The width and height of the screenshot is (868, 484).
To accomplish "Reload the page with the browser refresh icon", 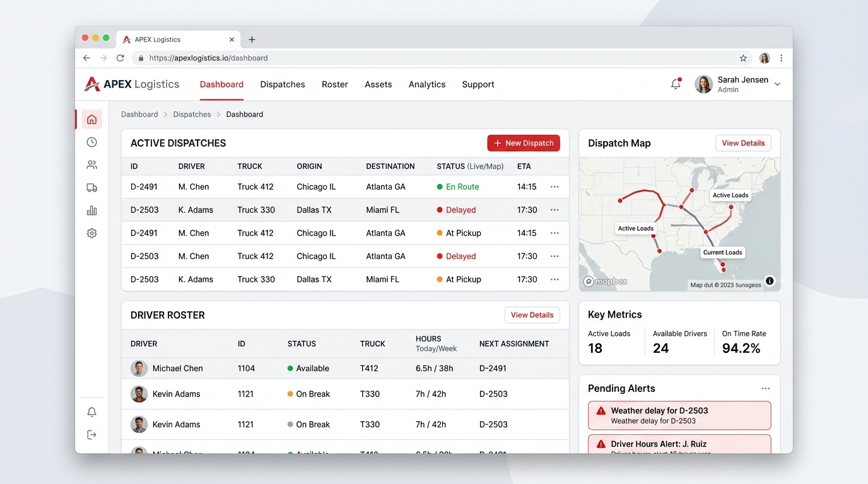I will click(120, 58).
